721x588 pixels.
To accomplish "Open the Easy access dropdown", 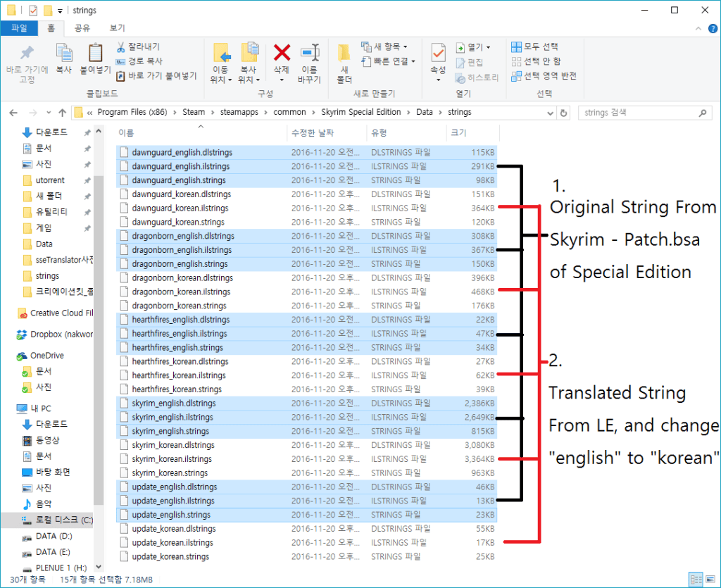I will pyautogui.click(x=389, y=61).
